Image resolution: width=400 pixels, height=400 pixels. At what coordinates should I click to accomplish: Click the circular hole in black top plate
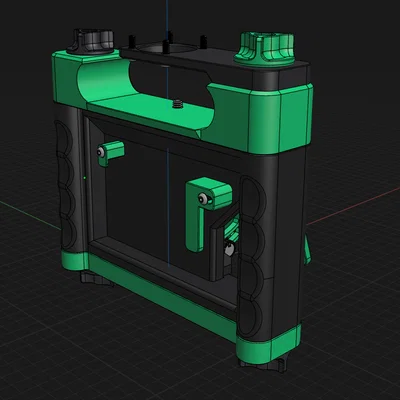(x=166, y=49)
